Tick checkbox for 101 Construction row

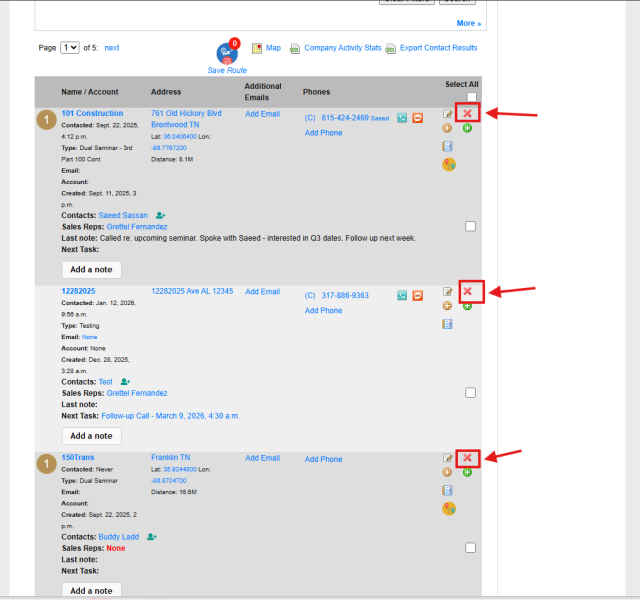click(x=470, y=226)
